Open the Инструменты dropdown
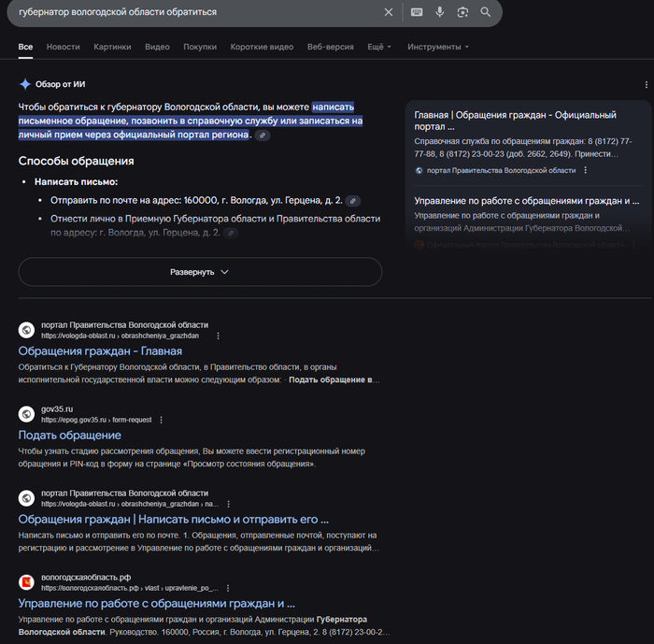 point(438,47)
